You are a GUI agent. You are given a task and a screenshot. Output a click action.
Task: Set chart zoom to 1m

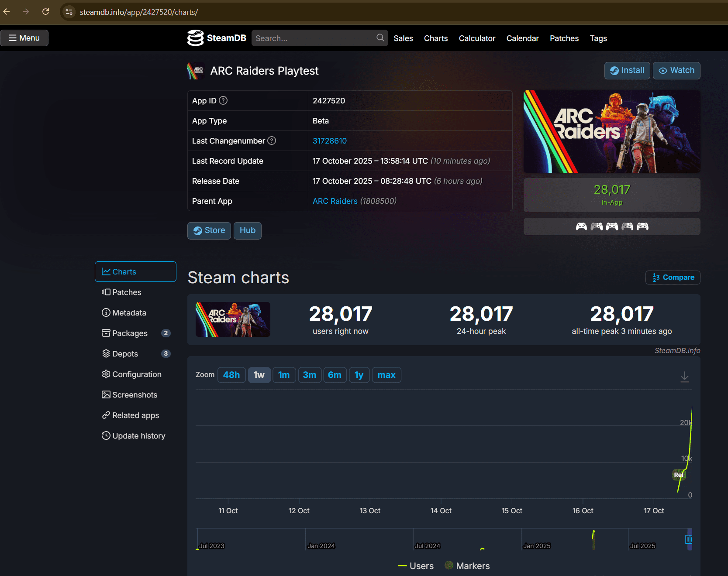[284, 375]
